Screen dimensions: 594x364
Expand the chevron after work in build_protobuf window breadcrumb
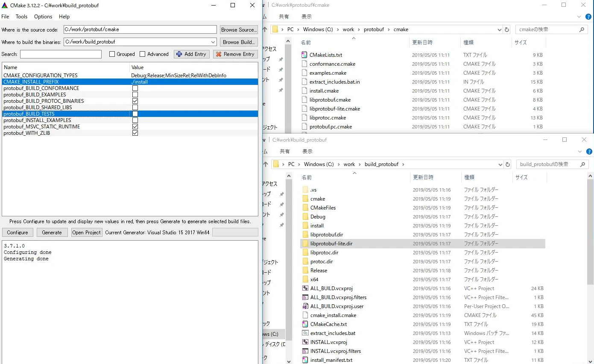pyautogui.click(x=360, y=164)
